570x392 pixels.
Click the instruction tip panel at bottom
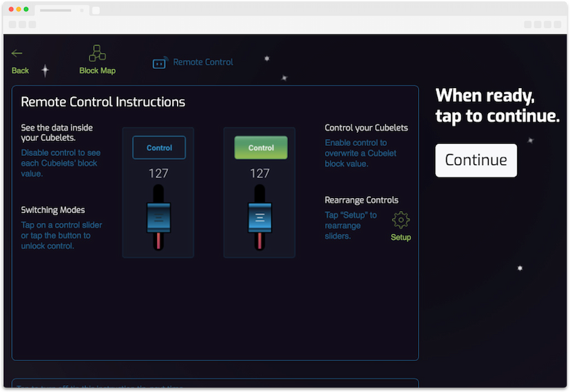pyautogui.click(x=215, y=385)
